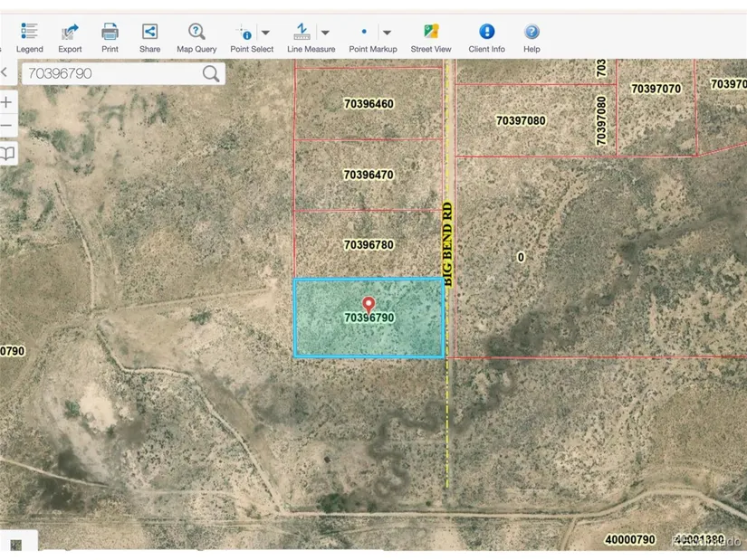The height and width of the screenshot is (560, 747).
Task: Open the Help menu
Action: coord(532,33)
